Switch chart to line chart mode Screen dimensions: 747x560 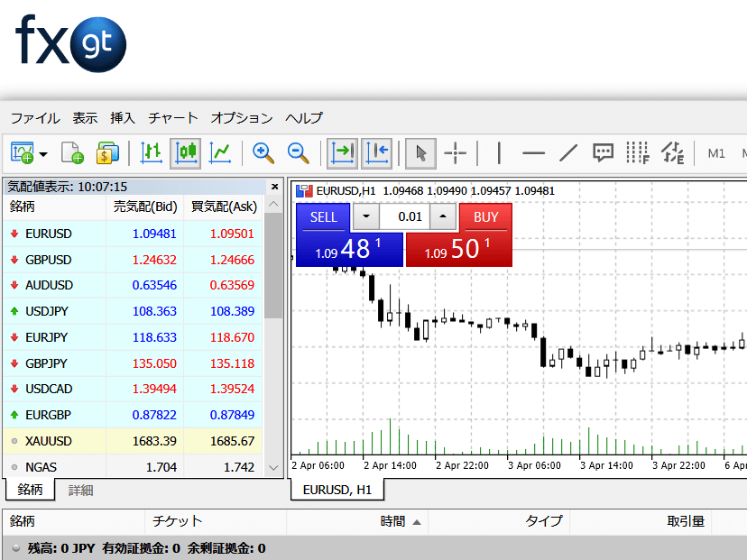pyautogui.click(x=219, y=152)
